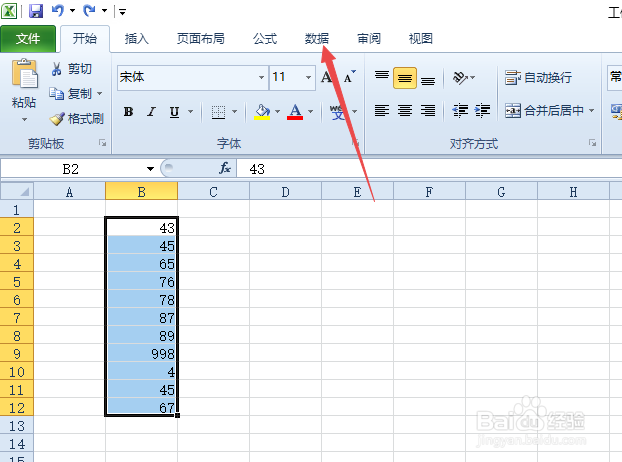Open underline style dropdown arrow
Screen dimensions: 622x462
191,112
